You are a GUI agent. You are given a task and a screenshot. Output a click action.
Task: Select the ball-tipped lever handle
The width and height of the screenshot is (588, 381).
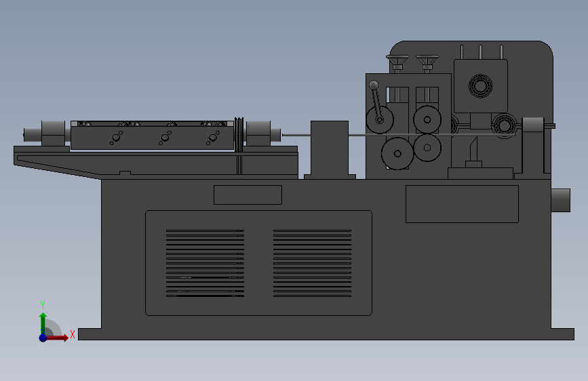click(x=376, y=101)
